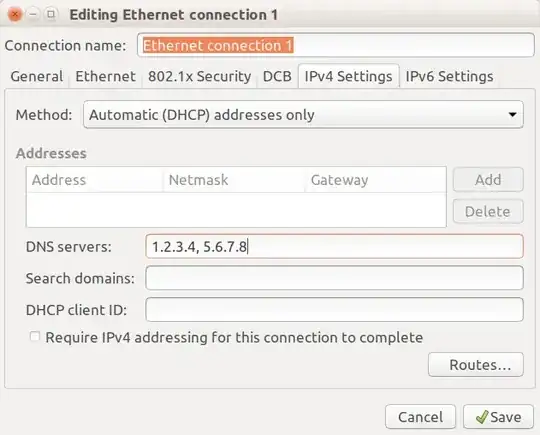Switch to the Ethernet tab
The width and height of the screenshot is (540, 435).
click(105, 76)
